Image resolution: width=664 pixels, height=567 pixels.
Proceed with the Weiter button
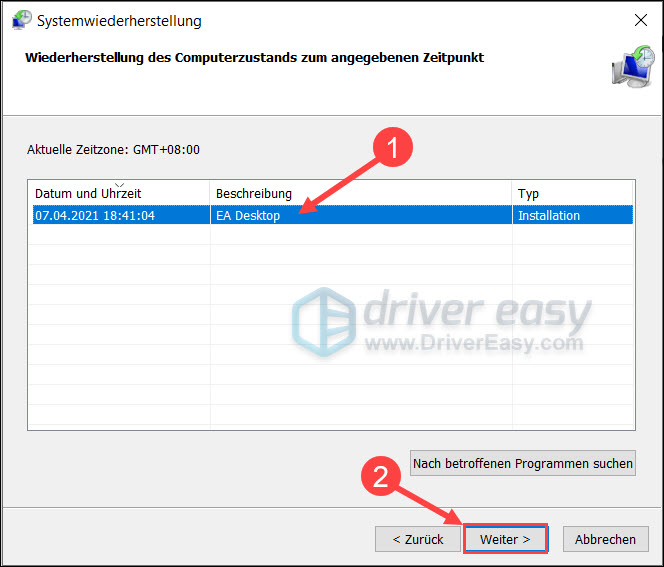pyautogui.click(x=506, y=539)
